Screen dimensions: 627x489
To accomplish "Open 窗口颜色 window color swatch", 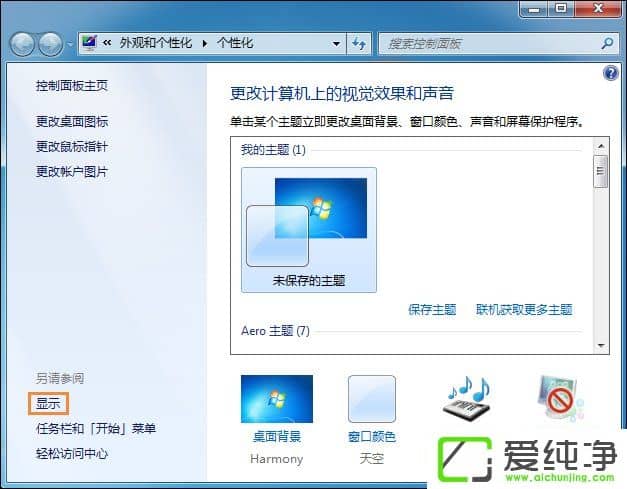I will [x=372, y=399].
